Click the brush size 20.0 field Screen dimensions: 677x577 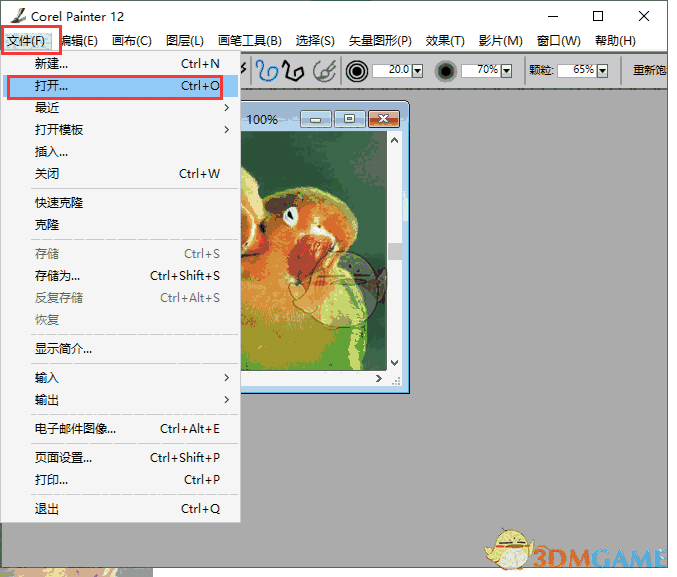click(392, 70)
